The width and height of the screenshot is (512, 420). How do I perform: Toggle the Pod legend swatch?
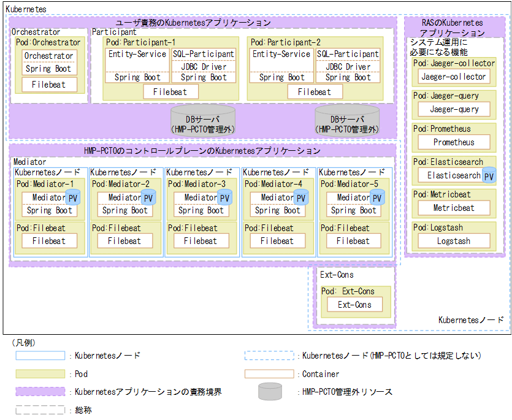click(x=41, y=373)
